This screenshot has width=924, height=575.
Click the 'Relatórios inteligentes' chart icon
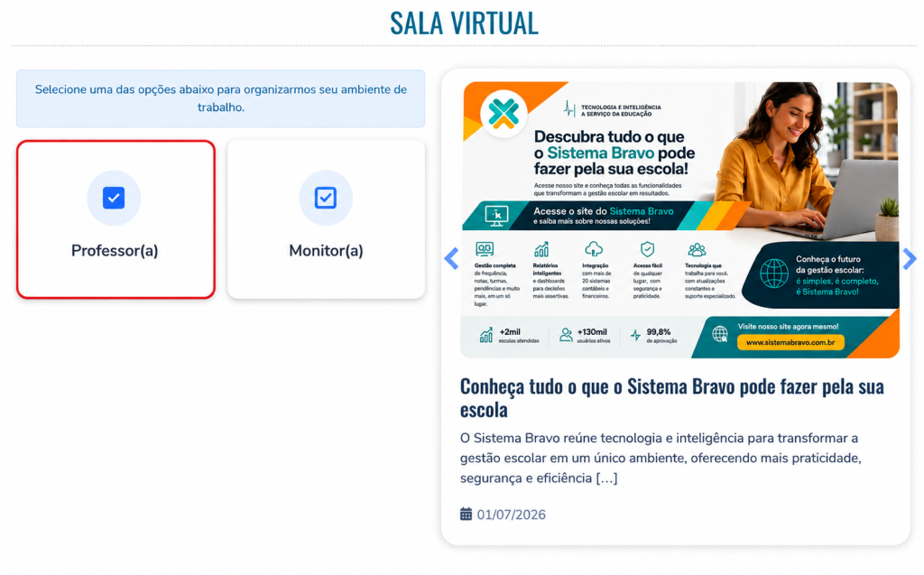[x=541, y=249]
